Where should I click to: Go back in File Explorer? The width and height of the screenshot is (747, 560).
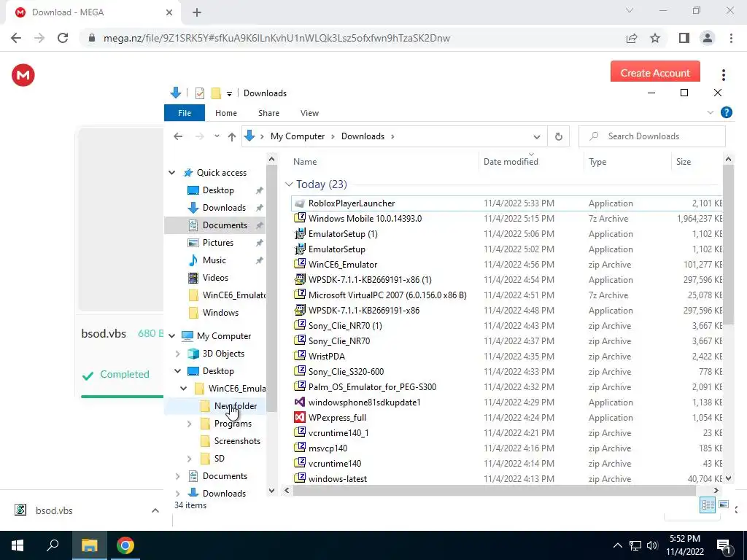[x=178, y=136]
